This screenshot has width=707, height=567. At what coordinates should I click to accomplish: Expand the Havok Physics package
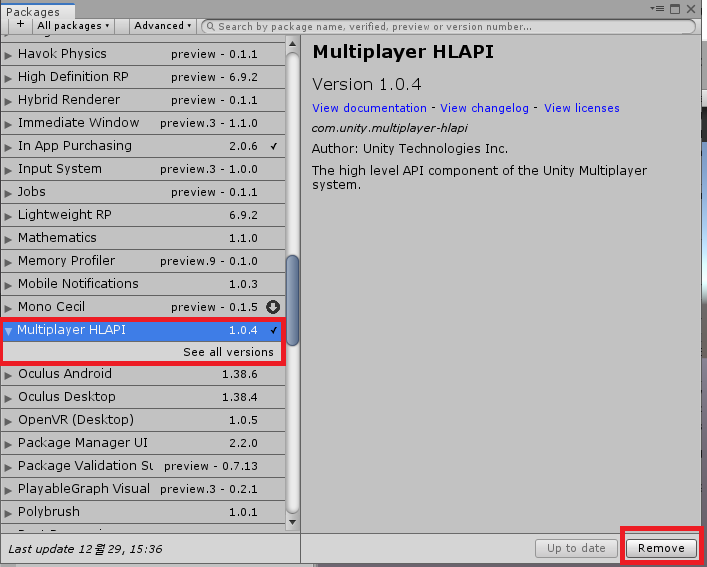[x=8, y=55]
